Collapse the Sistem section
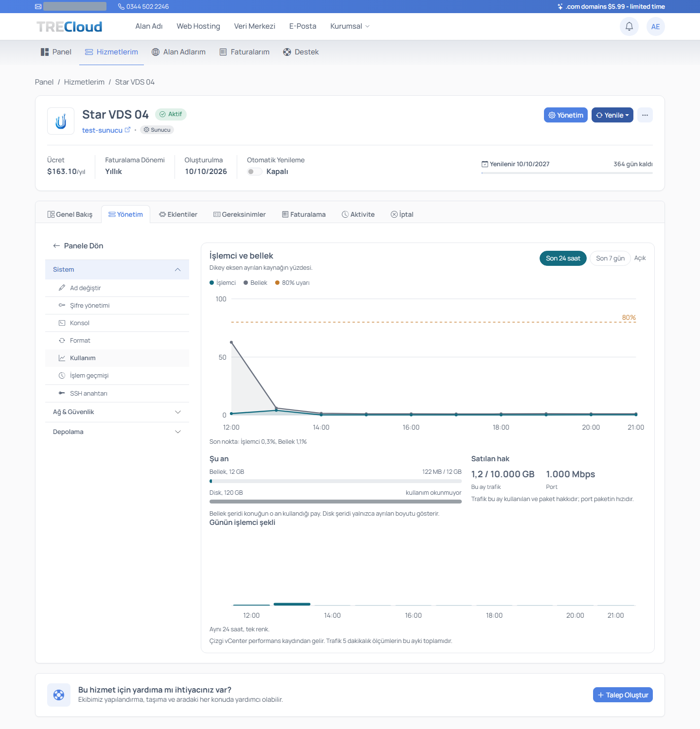Screen dimensions: 700x729 point(117,269)
